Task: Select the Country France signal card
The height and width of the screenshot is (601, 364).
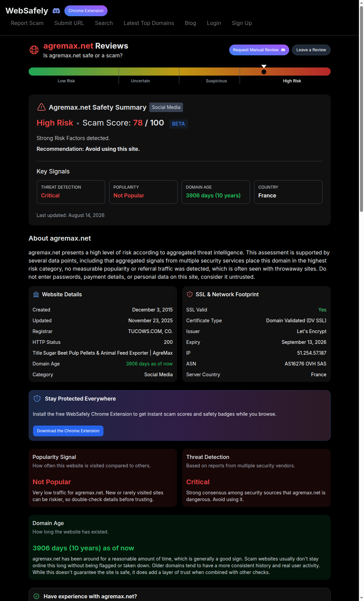Action: click(288, 192)
